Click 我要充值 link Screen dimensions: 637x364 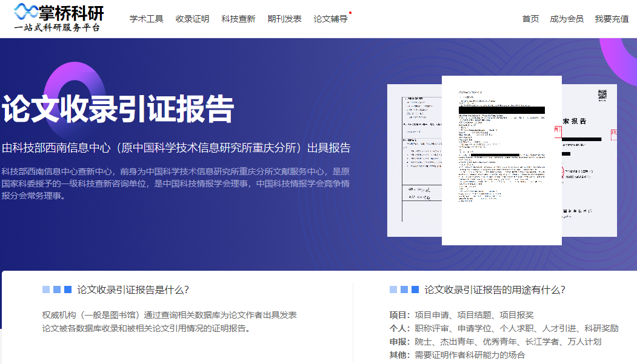612,19
